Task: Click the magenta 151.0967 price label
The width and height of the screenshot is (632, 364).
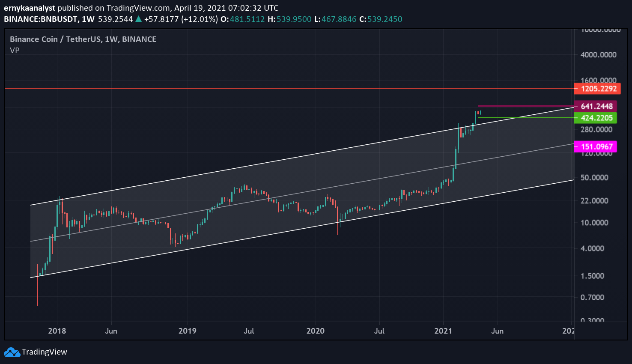Action: coord(596,146)
